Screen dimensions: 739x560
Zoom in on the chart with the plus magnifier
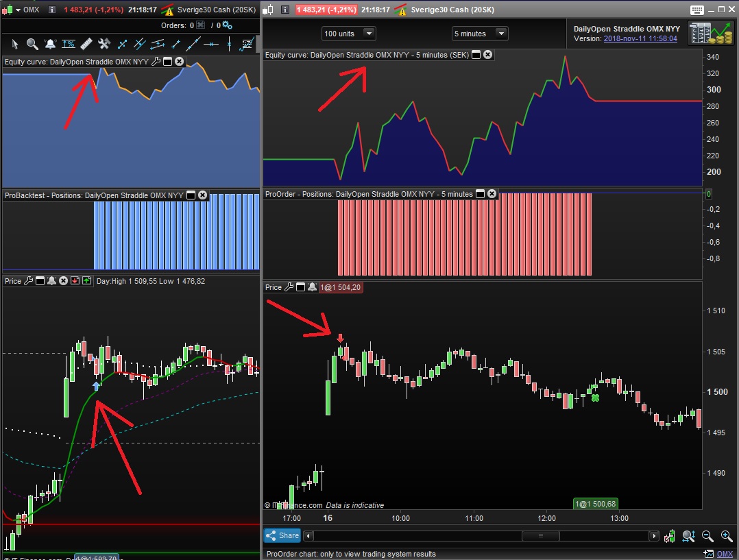pyautogui.click(x=727, y=536)
